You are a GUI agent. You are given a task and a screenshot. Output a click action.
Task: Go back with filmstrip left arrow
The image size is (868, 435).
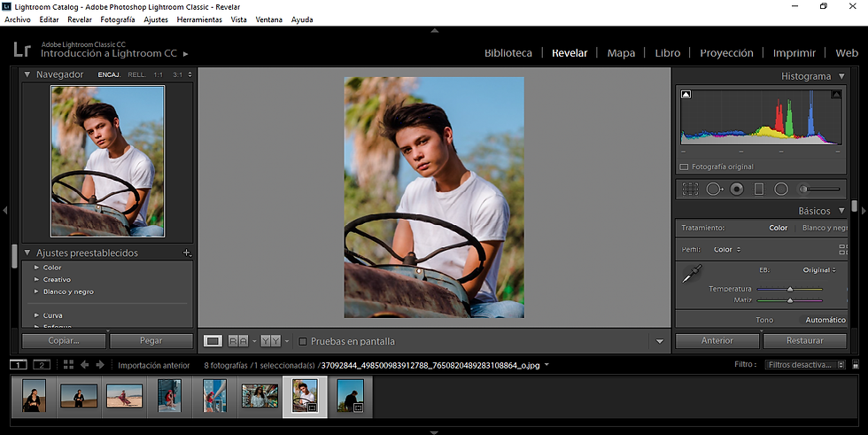pyautogui.click(x=85, y=365)
